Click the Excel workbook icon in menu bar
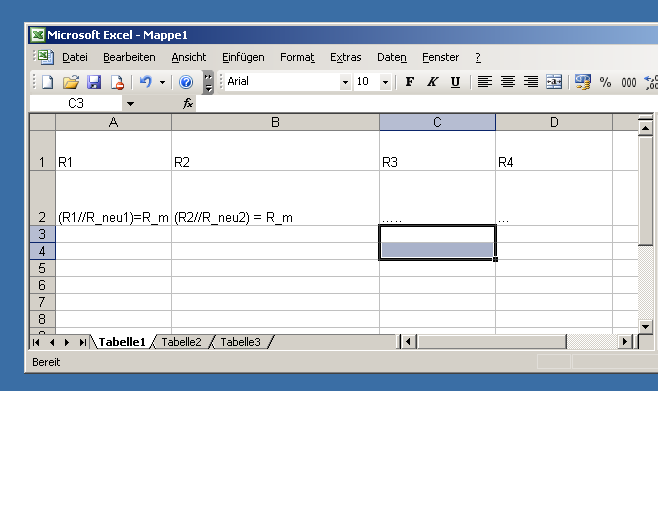 46,57
